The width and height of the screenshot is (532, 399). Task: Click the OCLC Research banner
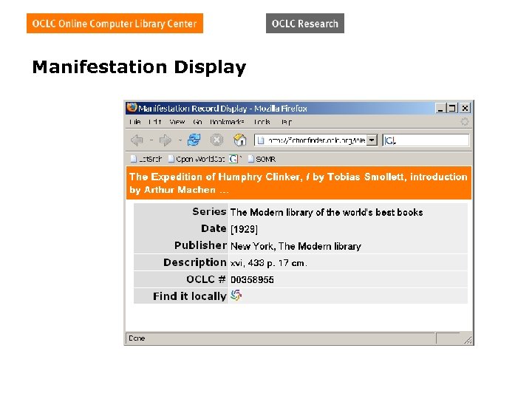coord(305,24)
